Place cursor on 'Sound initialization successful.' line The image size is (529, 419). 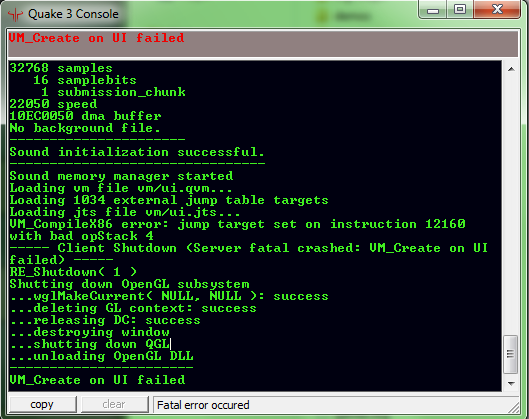137,152
